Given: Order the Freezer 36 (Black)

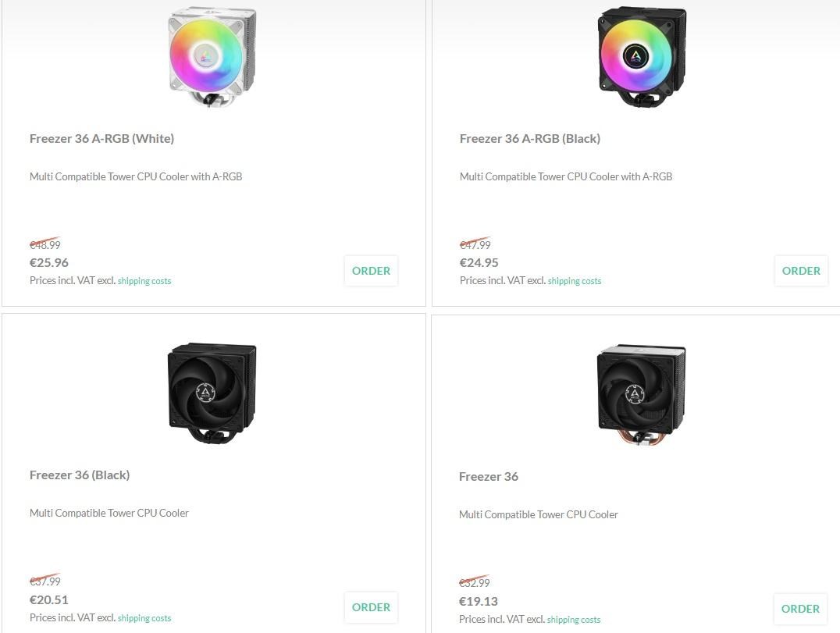Looking at the screenshot, I should 371,607.
